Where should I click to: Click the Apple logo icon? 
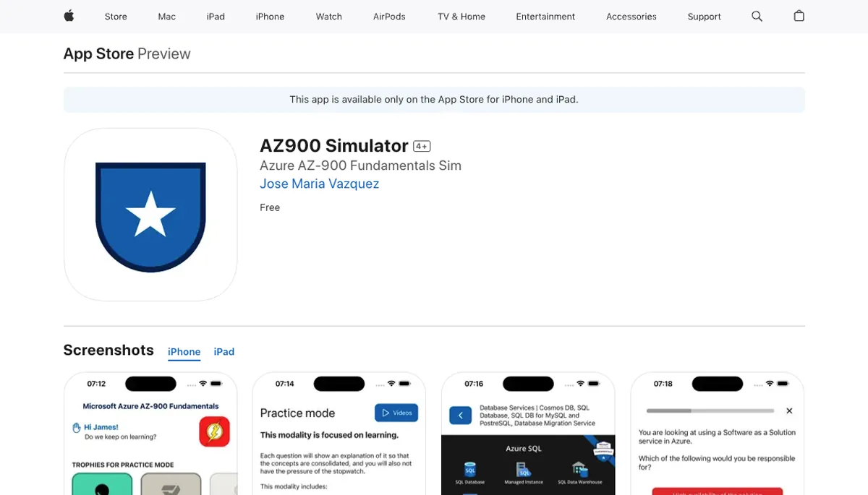coord(69,16)
